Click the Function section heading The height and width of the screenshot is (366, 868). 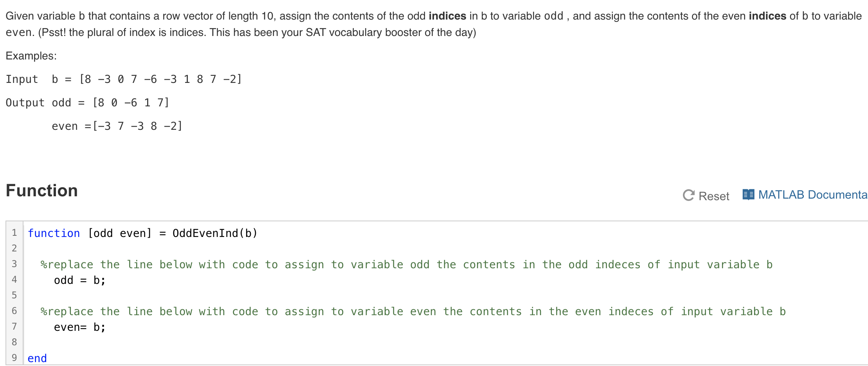click(41, 190)
